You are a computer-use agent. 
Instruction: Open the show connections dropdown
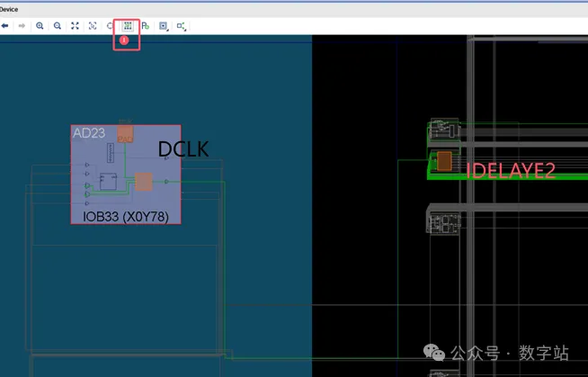tap(182, 26)
